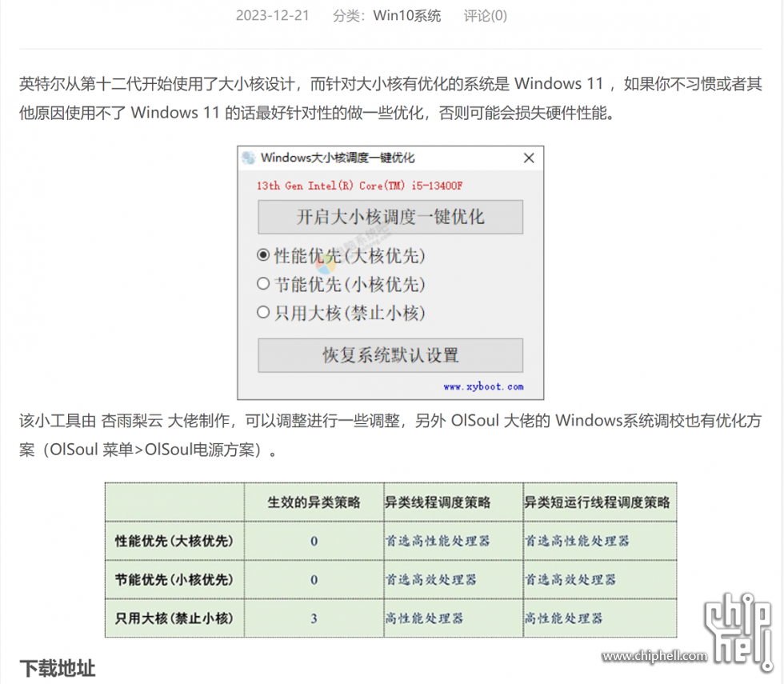Click value 0 in 性能优先 table row
The image size is (784, 684).
[314, 542]
